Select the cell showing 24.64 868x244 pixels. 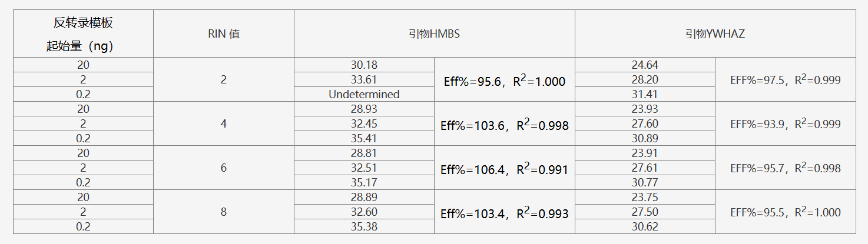pos(644,65)
